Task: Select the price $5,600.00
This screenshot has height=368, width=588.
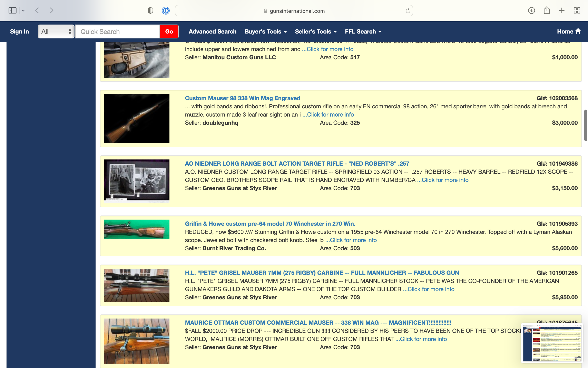Action: [565, 248]
